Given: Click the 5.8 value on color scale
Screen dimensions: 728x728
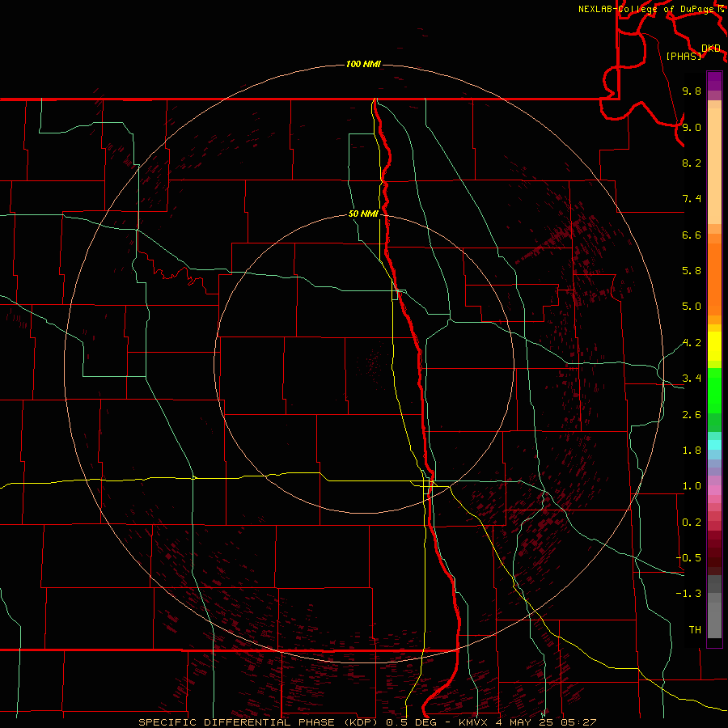Looking at the screenshot, I should click(x=692, y=271).
